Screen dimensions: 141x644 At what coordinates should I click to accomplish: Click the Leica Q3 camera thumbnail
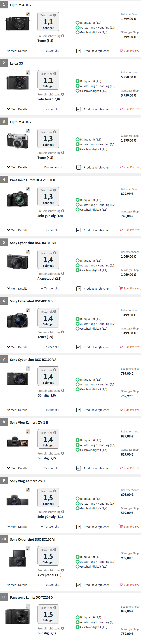point(18,82)
